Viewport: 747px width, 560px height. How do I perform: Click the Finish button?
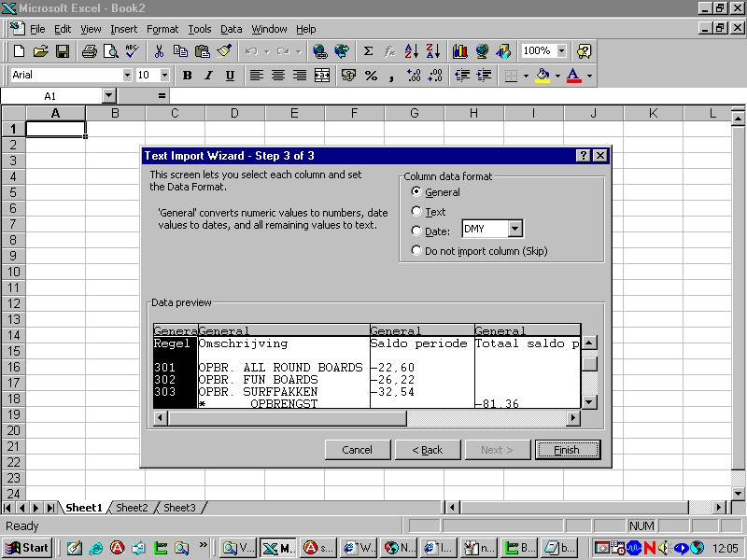pyautogui.click(x=567, y=450)
